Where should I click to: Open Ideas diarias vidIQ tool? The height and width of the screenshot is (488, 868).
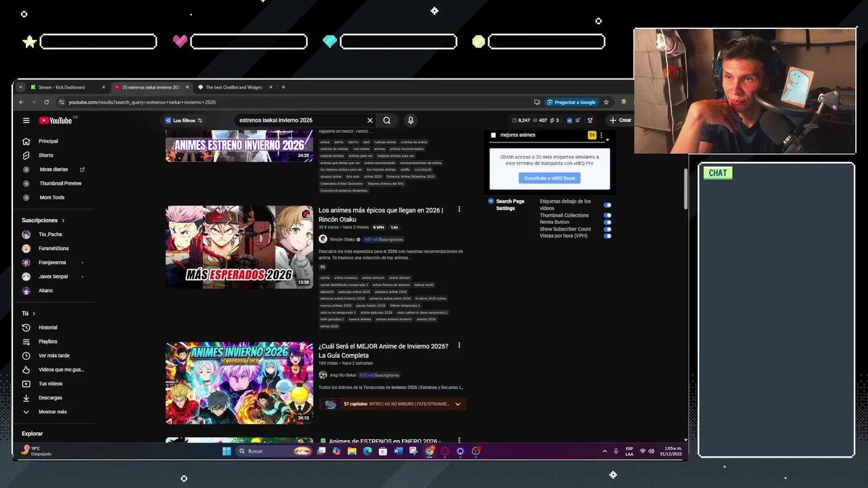click(x=53, y=169)
